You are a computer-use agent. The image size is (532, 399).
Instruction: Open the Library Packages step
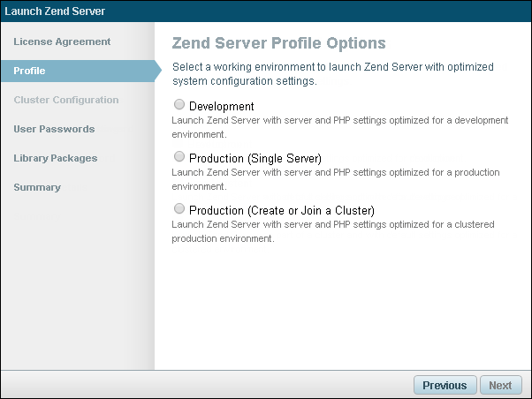tap(56, 158)
